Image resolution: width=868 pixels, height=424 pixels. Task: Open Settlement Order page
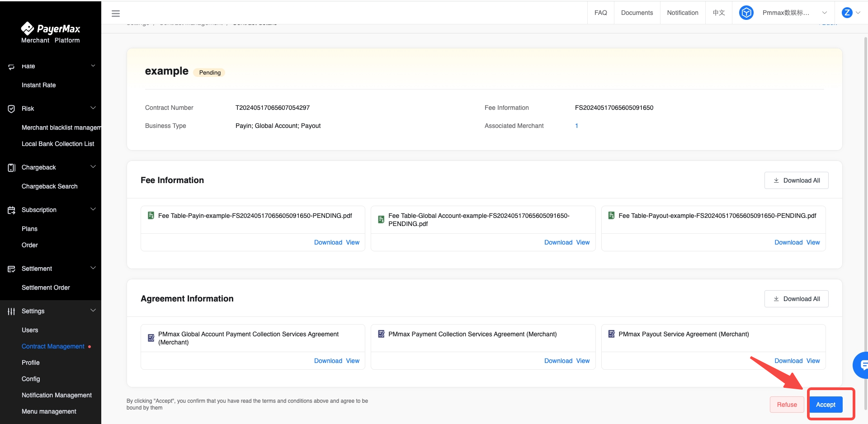[46, 287]
